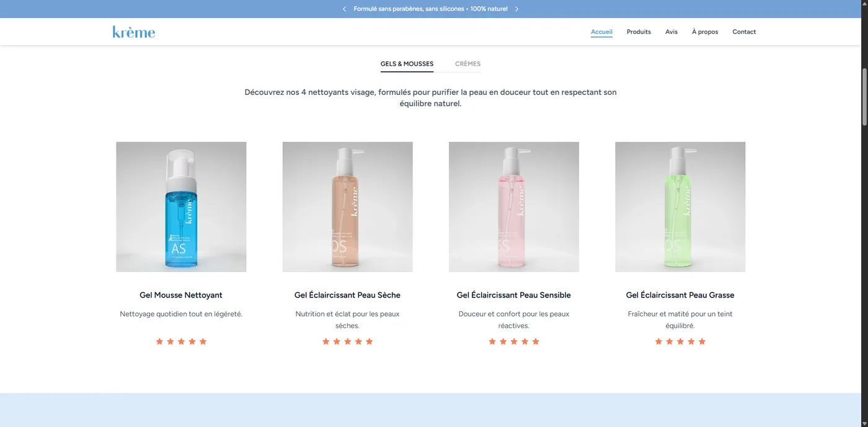Open the green Peau Grasse bottle image
The image size is (868, 427).
(x=680, y=207)
